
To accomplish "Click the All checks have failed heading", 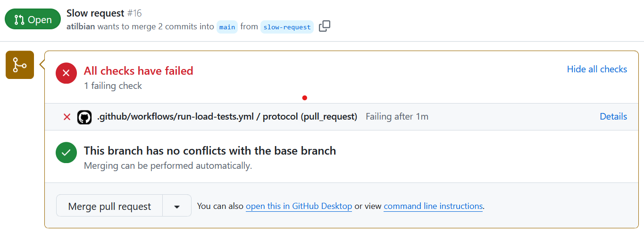I will (x=139, y=71).
